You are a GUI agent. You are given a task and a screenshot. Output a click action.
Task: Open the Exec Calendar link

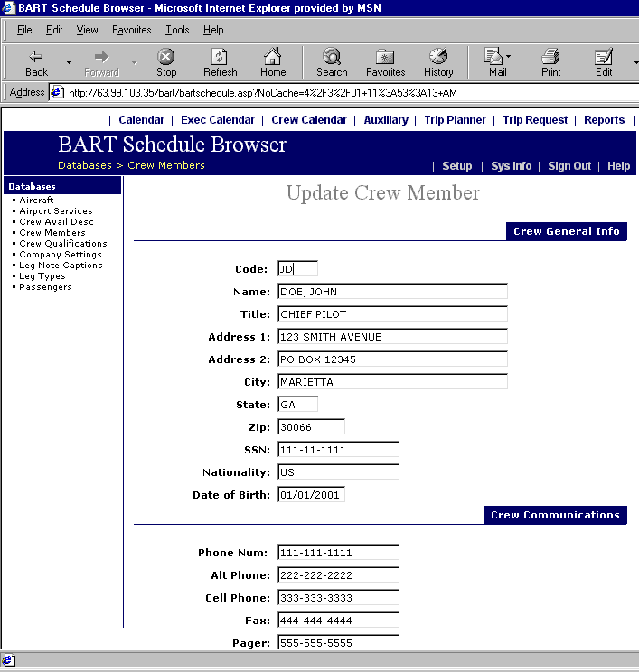coord(218,120)
